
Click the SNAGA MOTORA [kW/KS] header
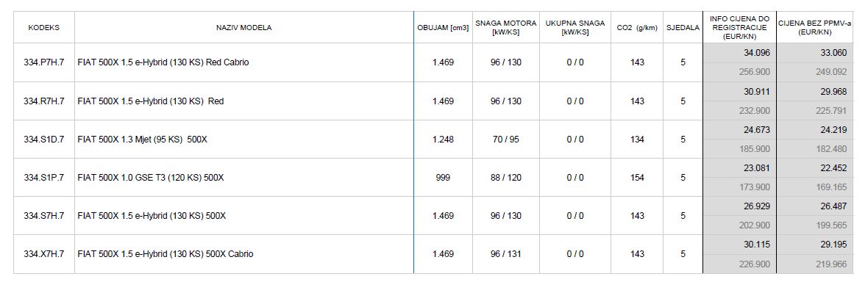click(506, 28)
